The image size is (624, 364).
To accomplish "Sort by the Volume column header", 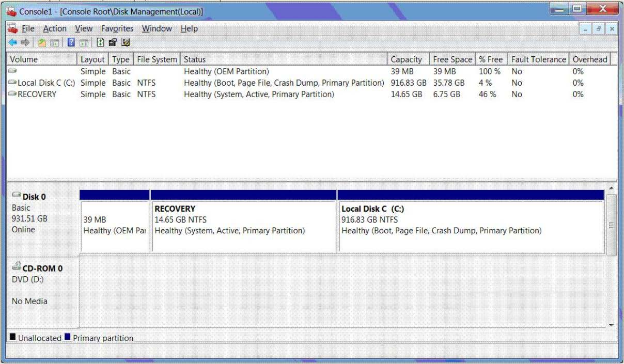I will [x=42, y=59].
